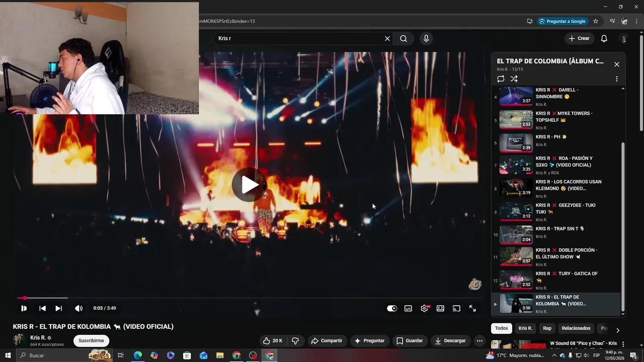The height and width of the screenshot is (362, 644).
Task: Toggle the playlist shuffle button
Action: coord(514,79)
